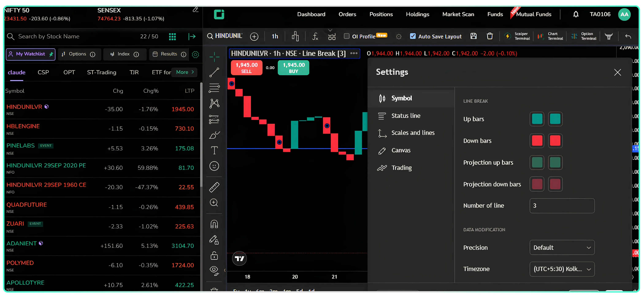Open the chart type bars selector
The width and height of the screenshot is (644, 295).
pyautogui.click(x=295, y=36)
